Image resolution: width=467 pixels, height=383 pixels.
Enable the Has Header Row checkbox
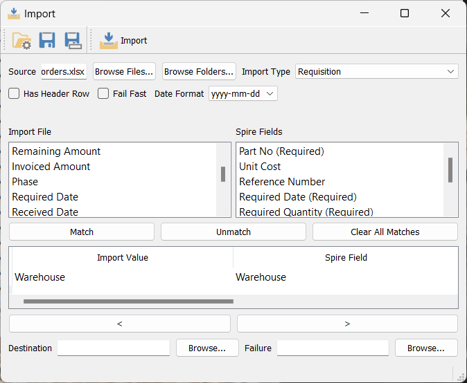(14, 94)
